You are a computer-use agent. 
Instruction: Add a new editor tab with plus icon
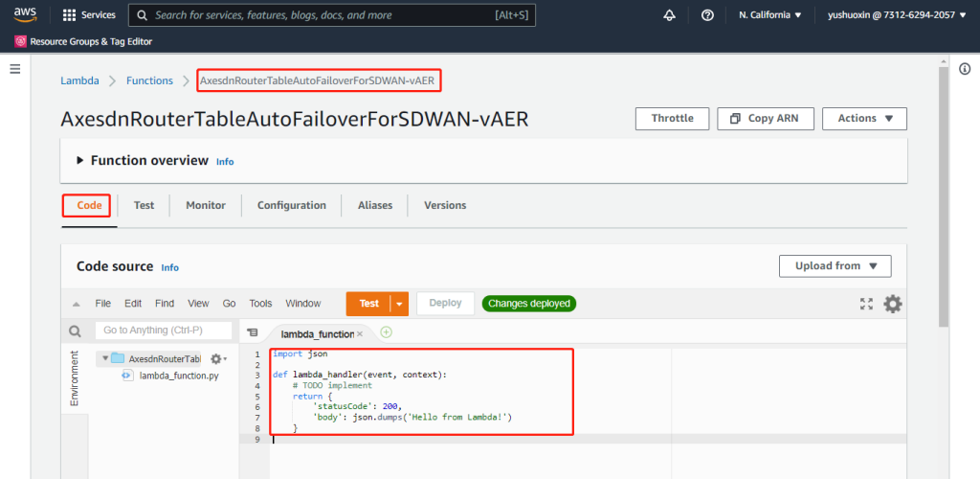tap(387, 332)
